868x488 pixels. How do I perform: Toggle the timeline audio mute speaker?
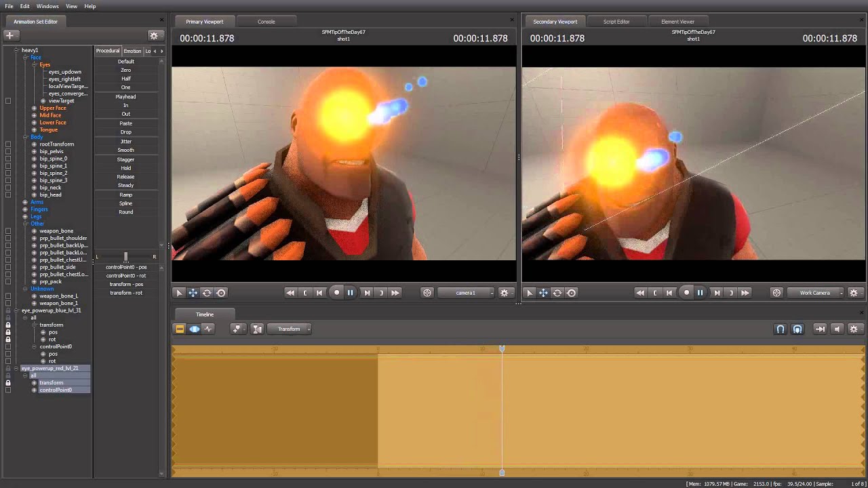point(837,329)
